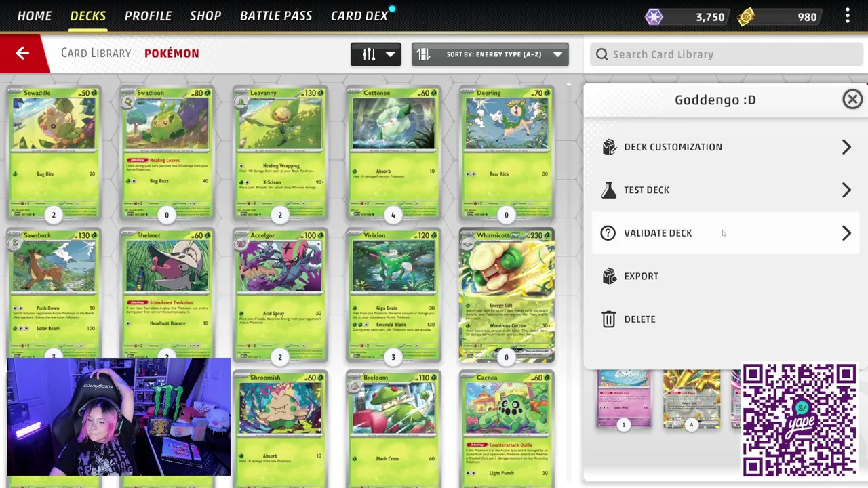
Task: Click the sort order icon in sort box
Action: coord(424,54)
